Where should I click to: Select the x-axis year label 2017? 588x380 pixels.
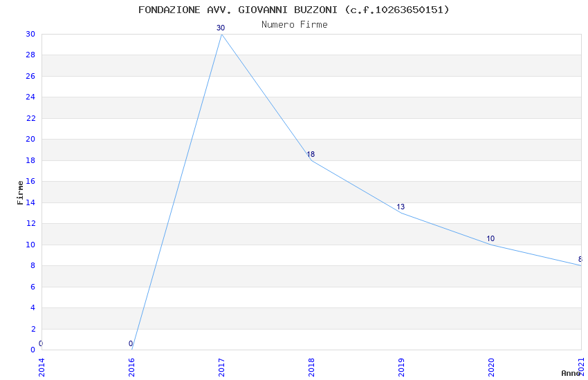point(221,368)
